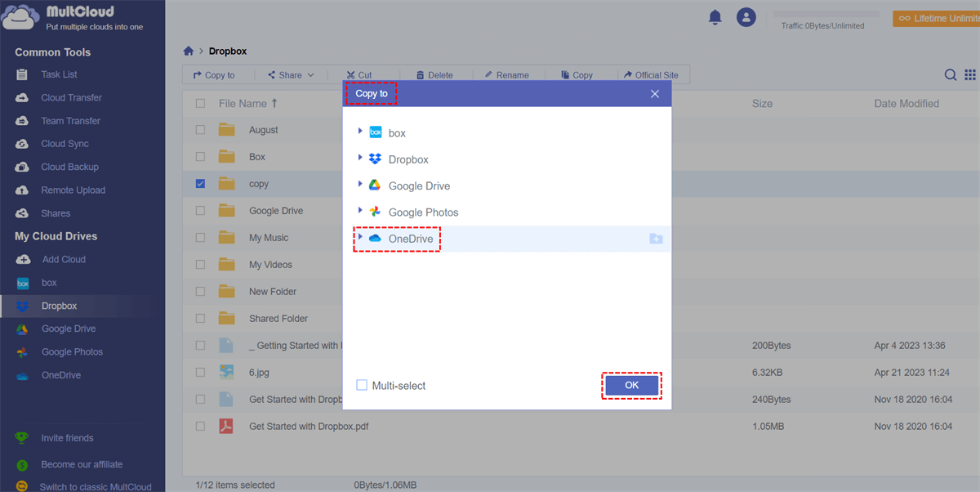
Task: Click new folder icon in OneDrive row
Action: point(656,239)
